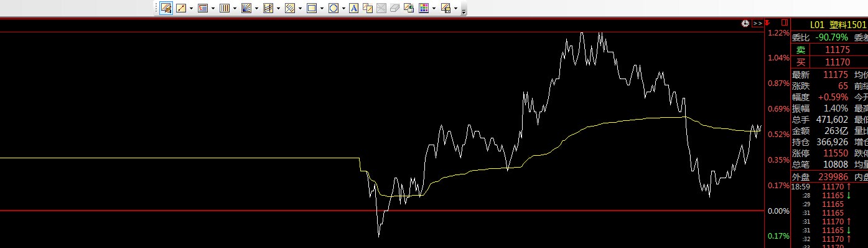Image resolution: width=868 pixels, height=248 pixels.
Task: Expand the parallel channel tool dropdown
Action: tap(300, 8)
